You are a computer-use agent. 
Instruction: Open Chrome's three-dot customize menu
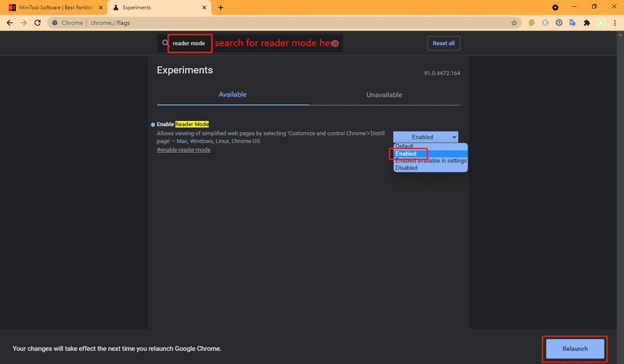(616, 22)
